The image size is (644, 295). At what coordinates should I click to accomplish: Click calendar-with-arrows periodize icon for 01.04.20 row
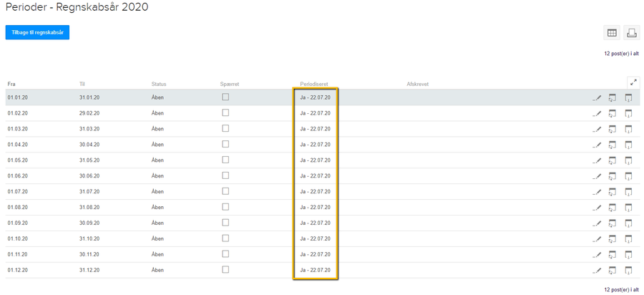pyautogui.click(x=613, y=145)
